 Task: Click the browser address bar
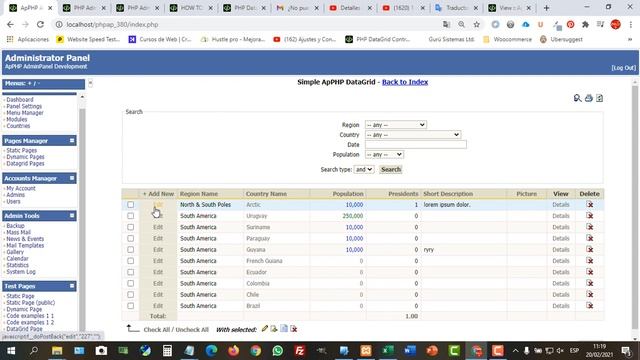point(245,24)
